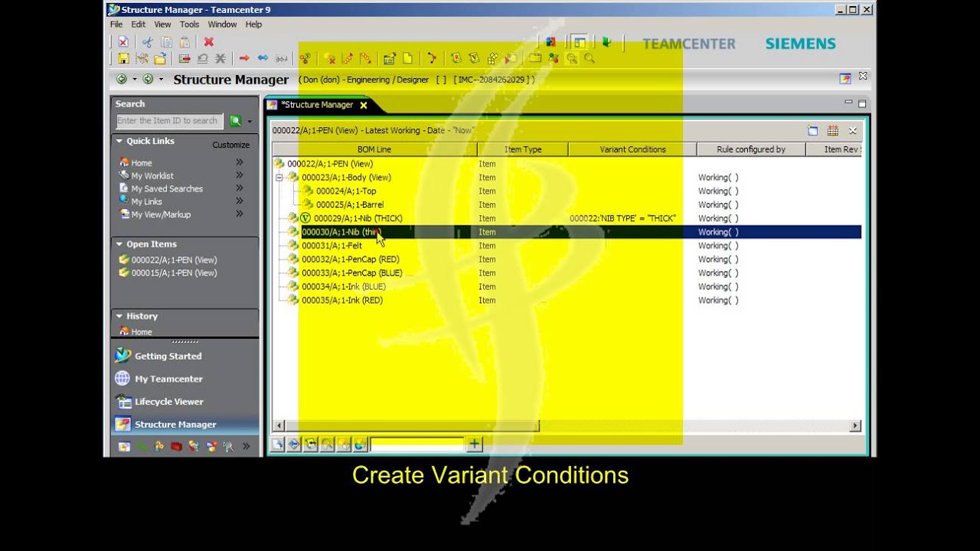The width and height of the screenshot is (980, 551).
Task: Click the grey magnifier toolbar icon
Action: (x=590, y=58)
